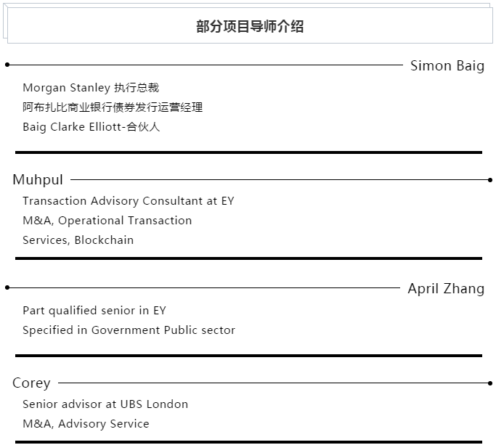
Task: Click the dot at the end of Corey's line
Action: (x=490, y=383)
